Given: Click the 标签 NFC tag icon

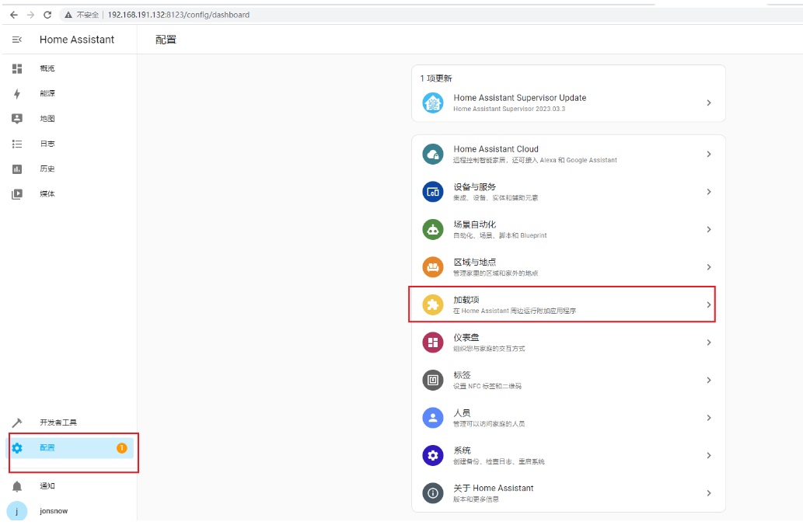Looking at the screenshot, I should coord(433,380).
